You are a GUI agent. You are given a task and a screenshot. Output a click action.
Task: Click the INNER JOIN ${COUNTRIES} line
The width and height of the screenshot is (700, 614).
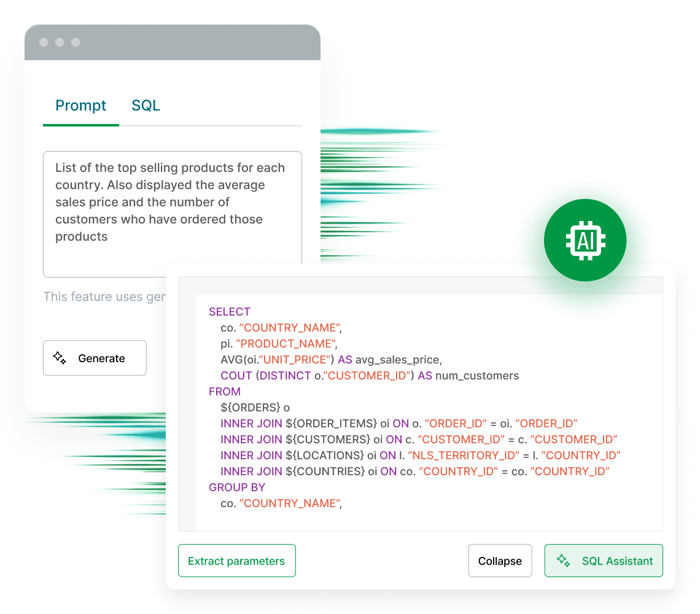(415, 472)
